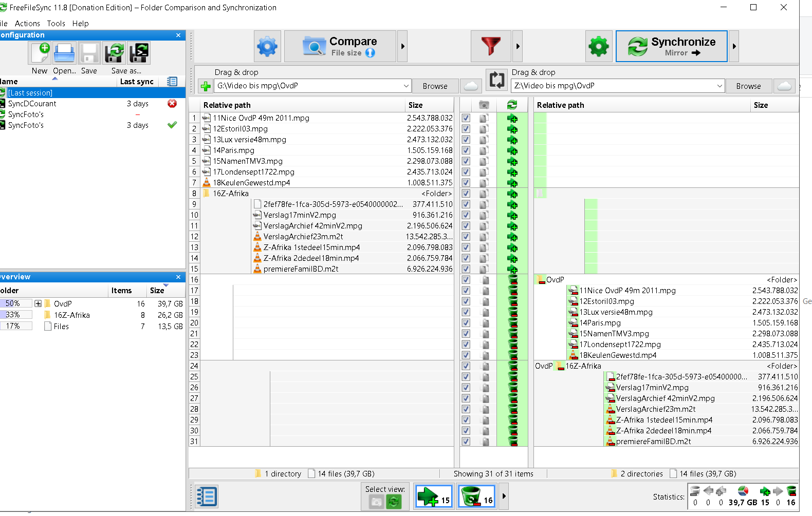Click sync action icon for 14Paris.mpg row
Screen dimensions: 812x516
(512, 150)
